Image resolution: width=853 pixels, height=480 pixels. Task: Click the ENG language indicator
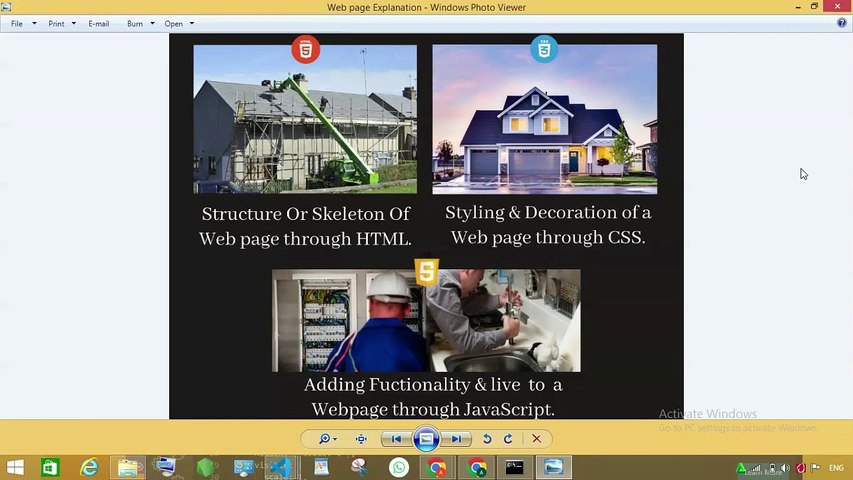click(836, 468)
